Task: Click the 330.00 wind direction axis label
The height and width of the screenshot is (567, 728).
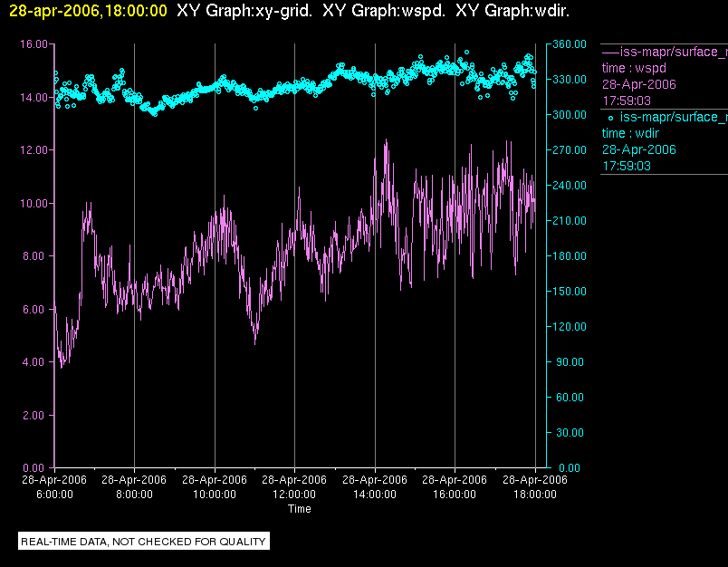Action: 570,80
